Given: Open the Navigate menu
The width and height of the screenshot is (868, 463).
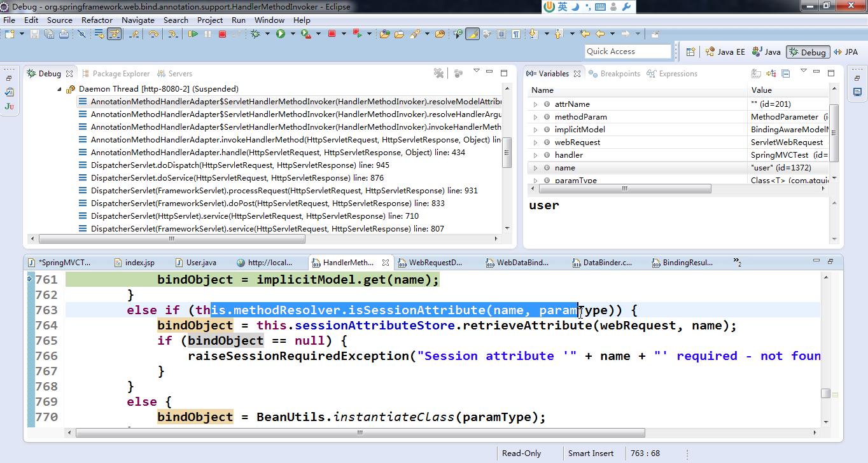Looking at the screenshot, I should click(137, 20).
